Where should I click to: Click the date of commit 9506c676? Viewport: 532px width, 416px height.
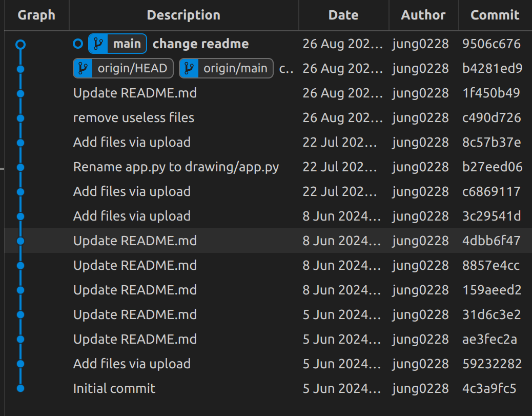(x=343, y=44)
